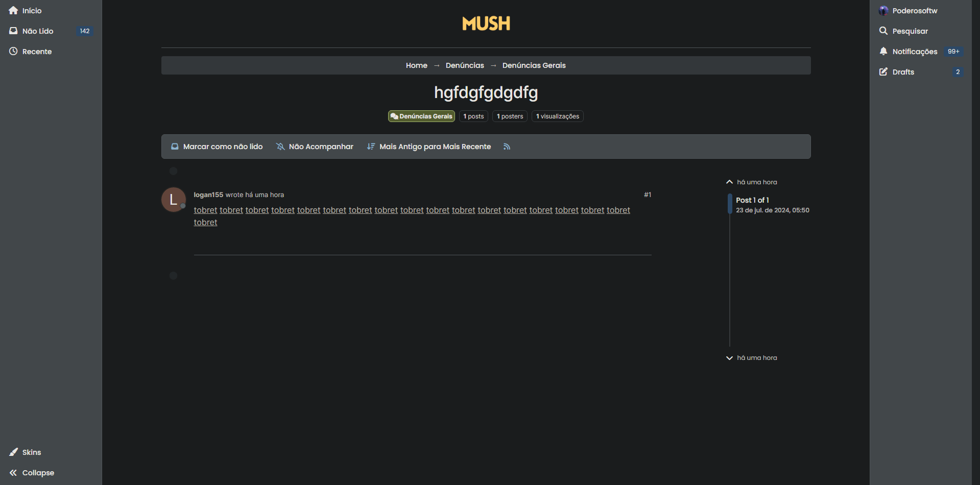Click the Collapse double-chevron icon
Image resolution: width=980 pixels, height=485 pixels.
(13, 472)
